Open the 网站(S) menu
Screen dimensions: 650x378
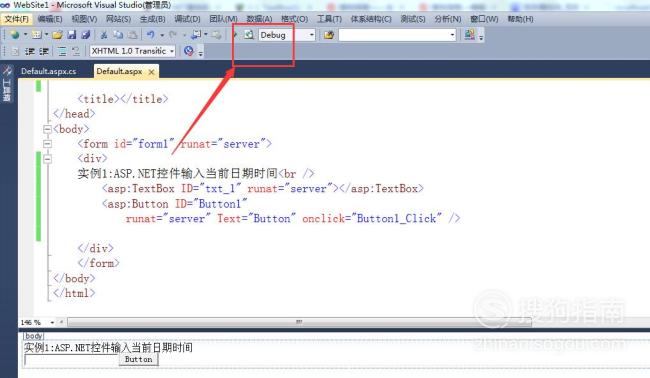coord(118,19)
